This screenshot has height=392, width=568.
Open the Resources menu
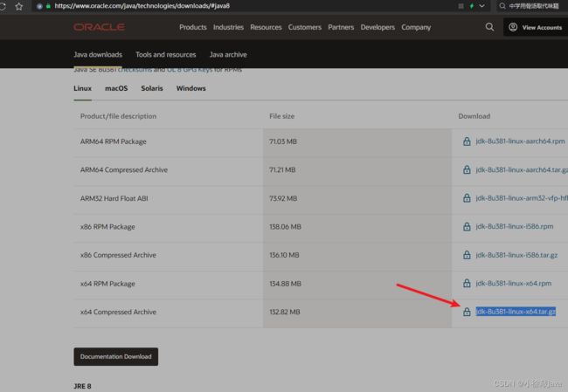click(x=266, y=27)
